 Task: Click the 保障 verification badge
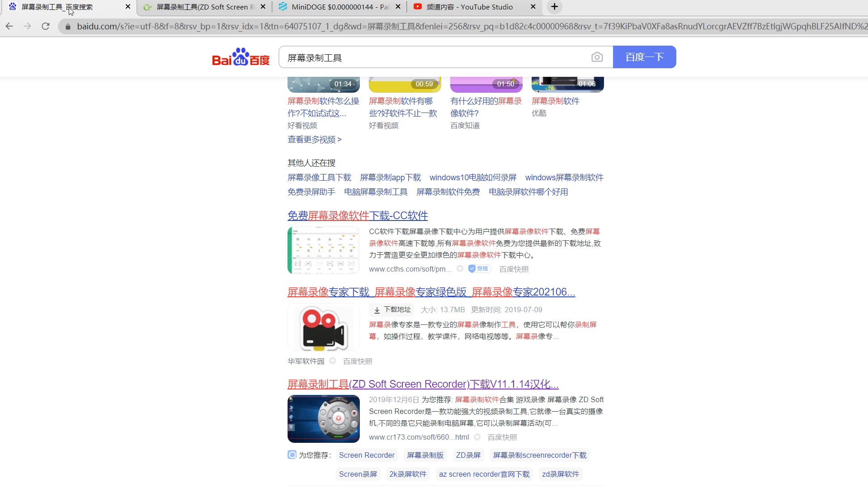[479, 268]
